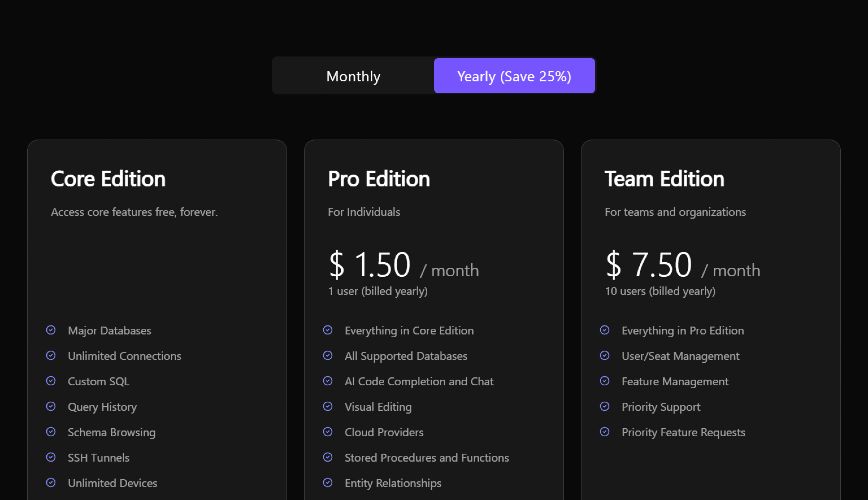Click Stored Procedures and Functions feature
The image size is (868, 500).
(x=427, y=458)
